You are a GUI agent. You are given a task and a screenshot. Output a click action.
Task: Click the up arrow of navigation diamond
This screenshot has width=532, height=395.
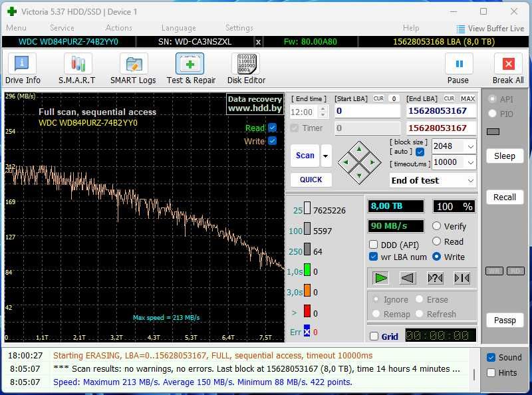pos(359,149)
